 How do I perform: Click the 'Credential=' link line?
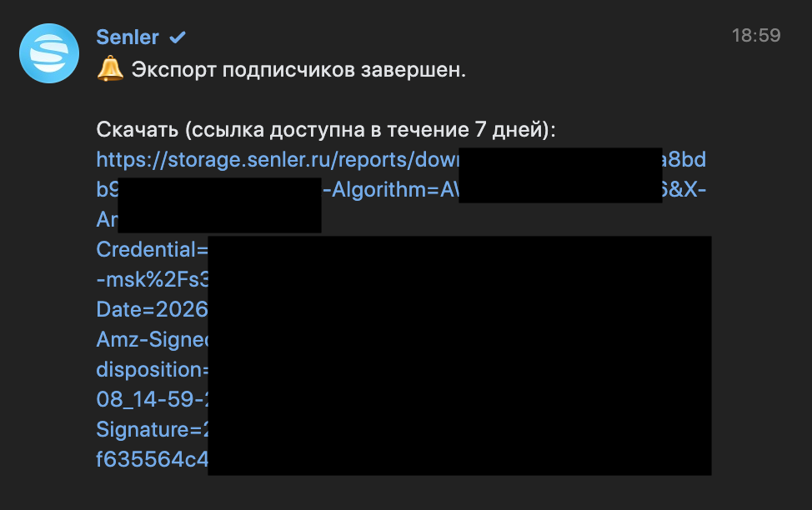(153, 249)
